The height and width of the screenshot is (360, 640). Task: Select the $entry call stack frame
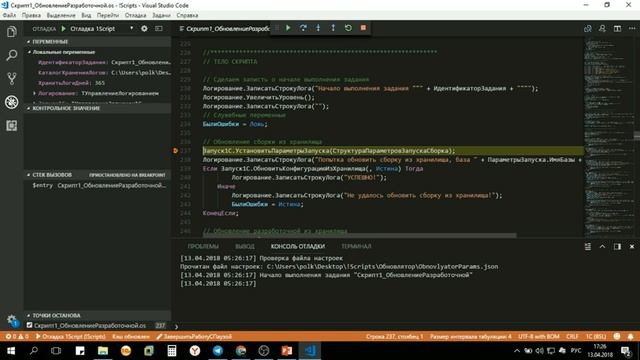pos(99,185)
